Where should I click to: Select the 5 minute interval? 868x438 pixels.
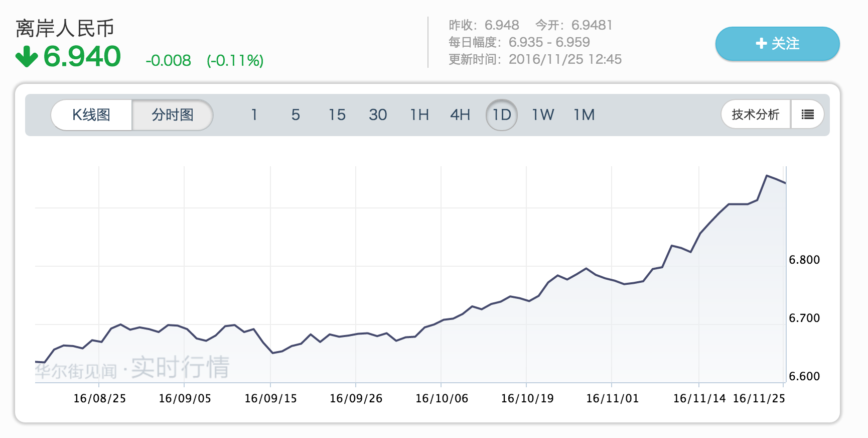pos(296,115)
